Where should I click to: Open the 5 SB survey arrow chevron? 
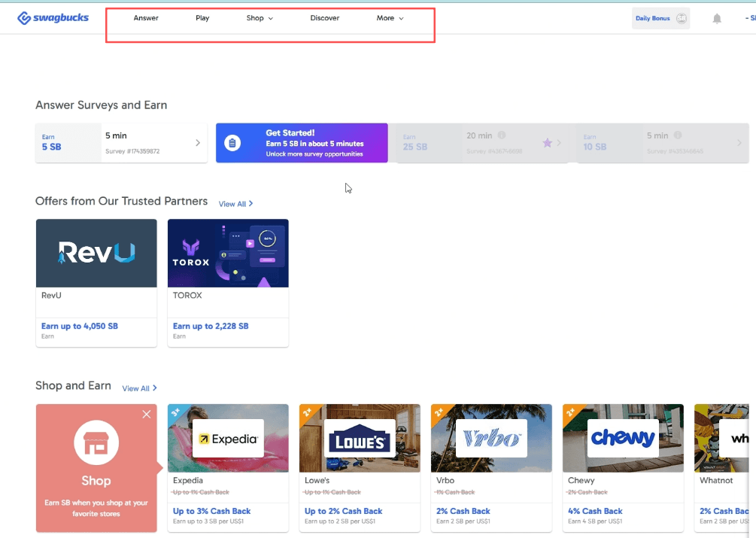coord(198,143)
